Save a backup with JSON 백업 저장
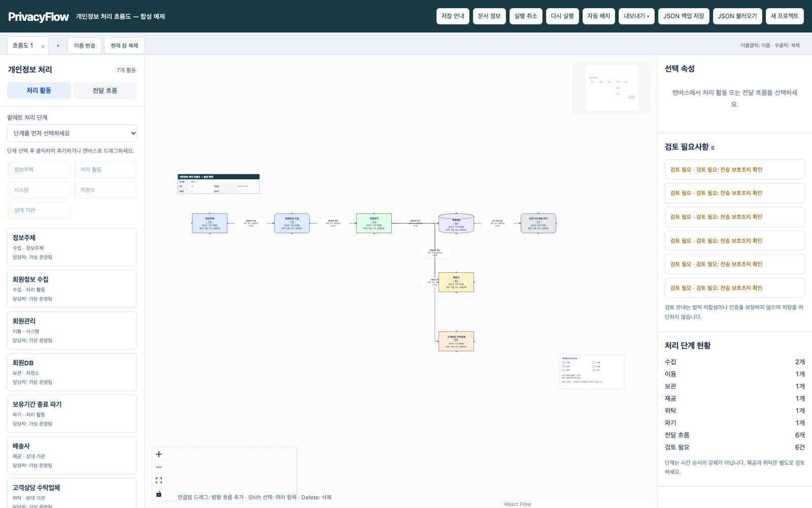 tap(684, 16)
